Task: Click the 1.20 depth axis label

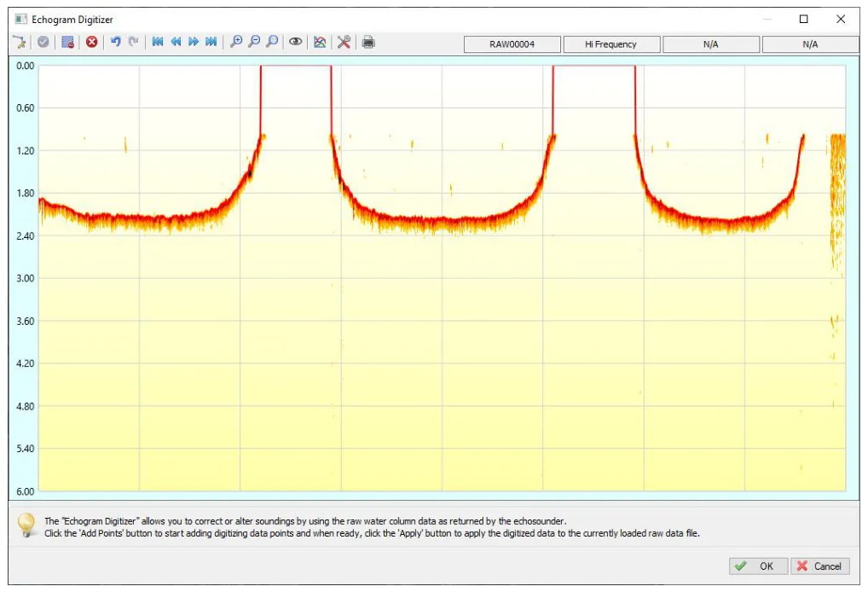Action: pos(25,151)
